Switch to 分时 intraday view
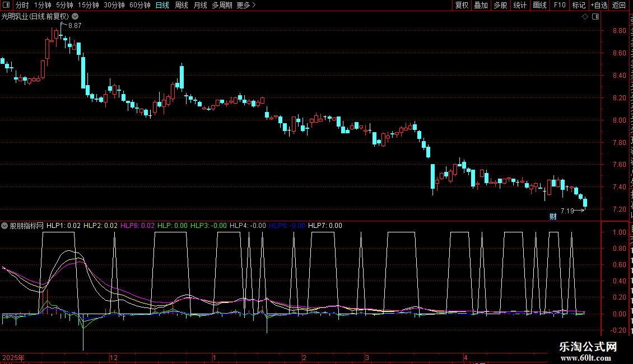 coord(22,5)
